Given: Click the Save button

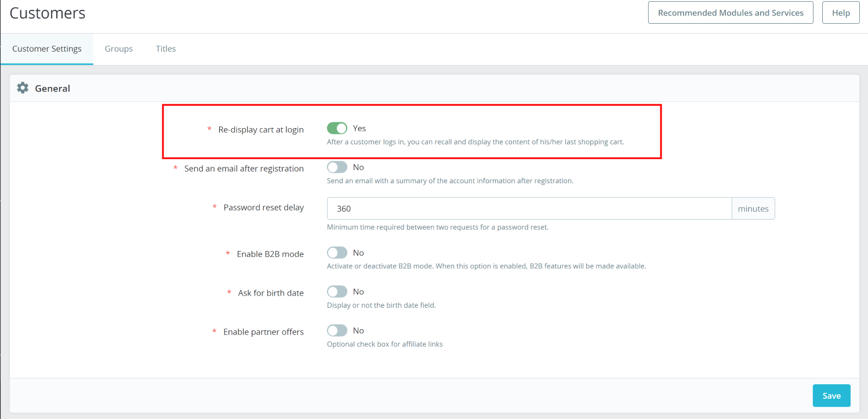Looking at the screenshot, I should [x=831, y=395].
